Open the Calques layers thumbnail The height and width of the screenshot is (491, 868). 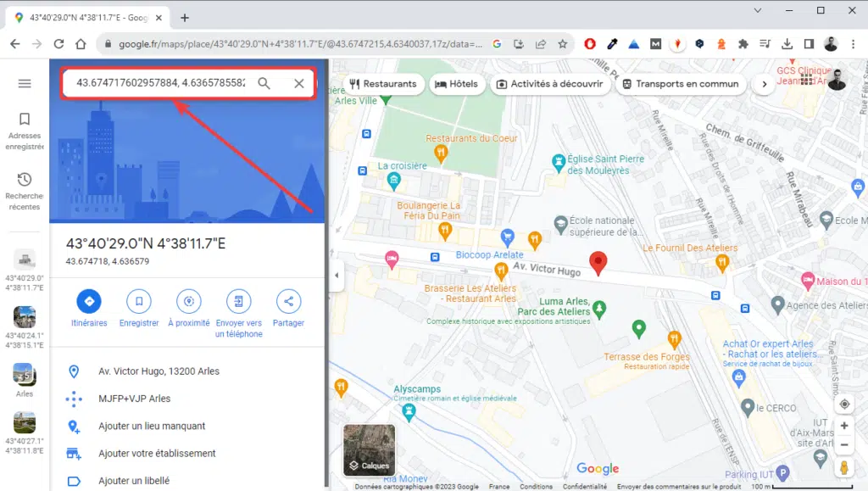(x=370, y=450)
